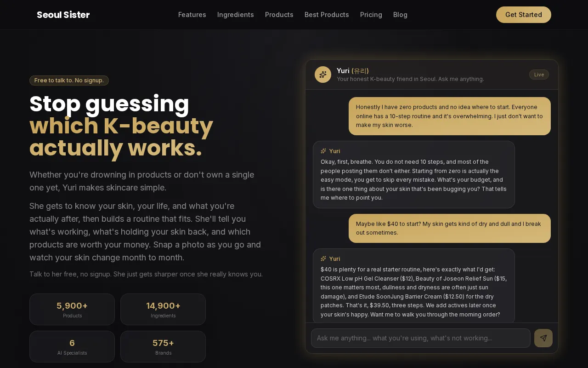View the Pricing page
588x368 pixels.
(371, 15)
